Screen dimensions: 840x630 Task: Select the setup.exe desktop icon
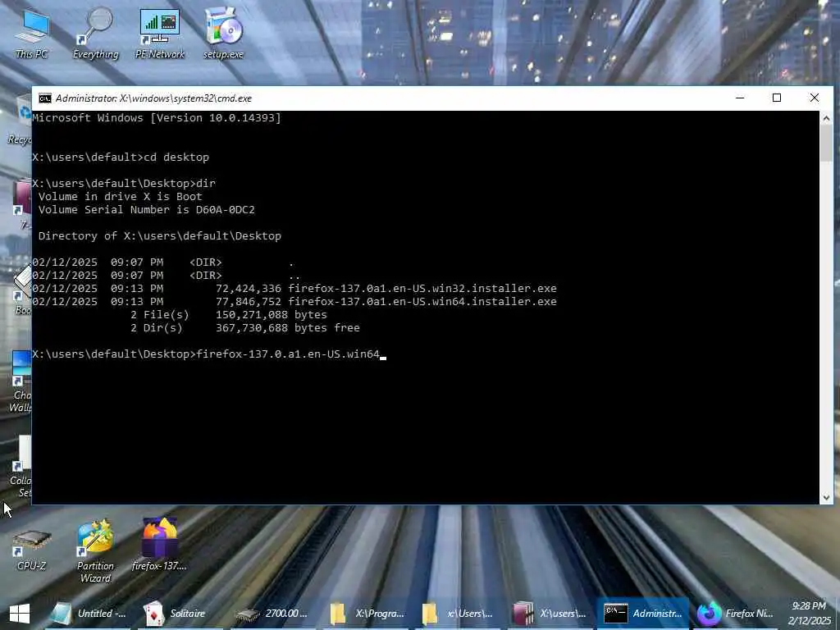pos(223,34)
